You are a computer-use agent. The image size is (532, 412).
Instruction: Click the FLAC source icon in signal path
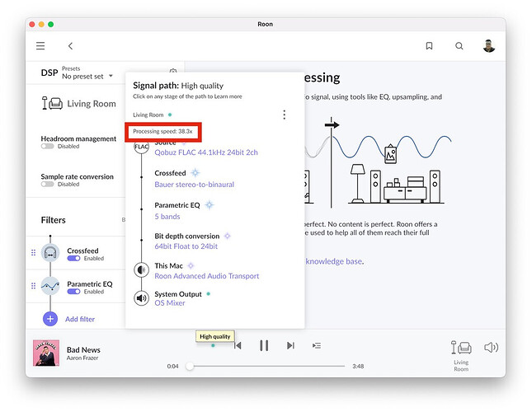tap(142, 147)
